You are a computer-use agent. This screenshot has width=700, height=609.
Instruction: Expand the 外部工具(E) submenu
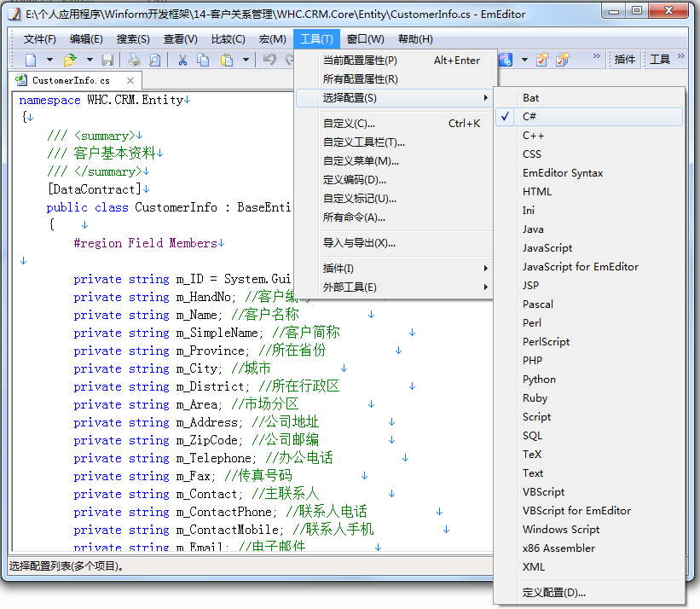tap(395, 287)
